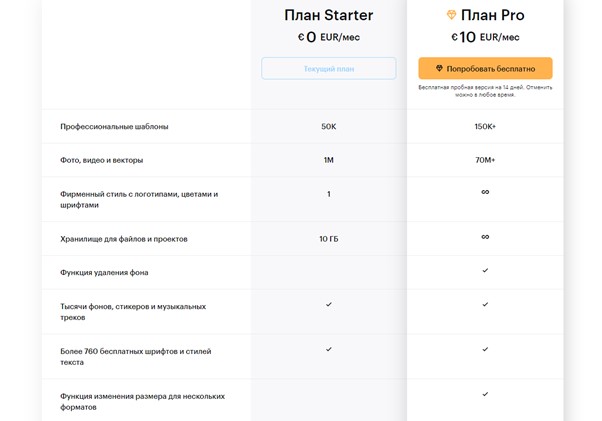Click Pro checkmark for Тысячи фонов row
This screenshot has height=421, width=602.
click(x=485, y=304)
